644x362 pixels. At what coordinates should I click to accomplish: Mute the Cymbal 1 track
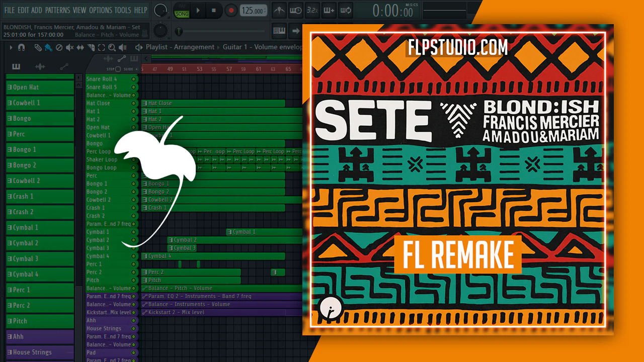point(133,232)
